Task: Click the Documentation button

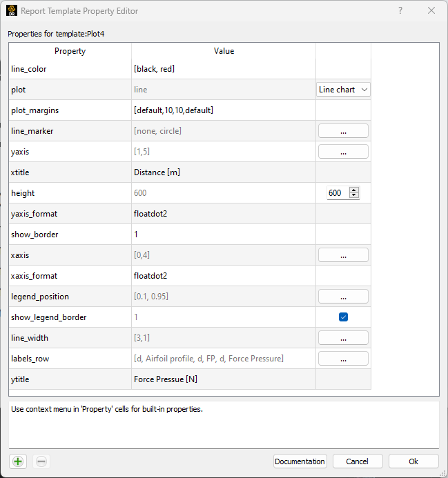Action: (x=300, y=461)
